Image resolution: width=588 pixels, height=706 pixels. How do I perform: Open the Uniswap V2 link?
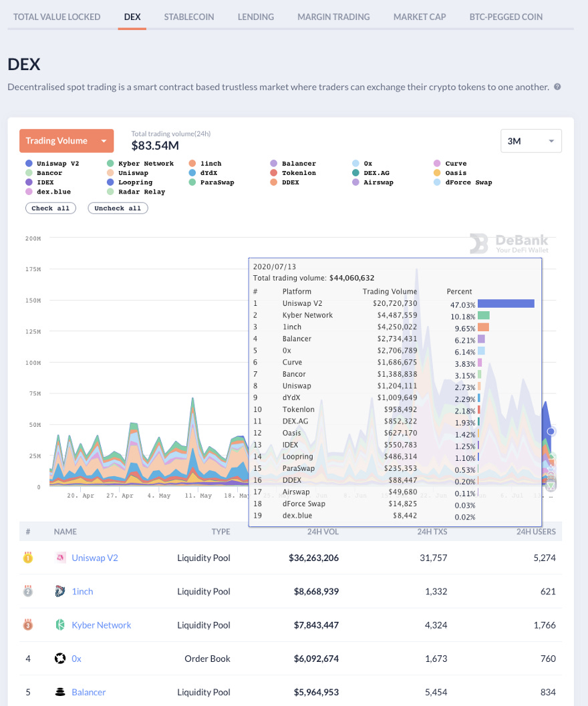tap(95, 558)
